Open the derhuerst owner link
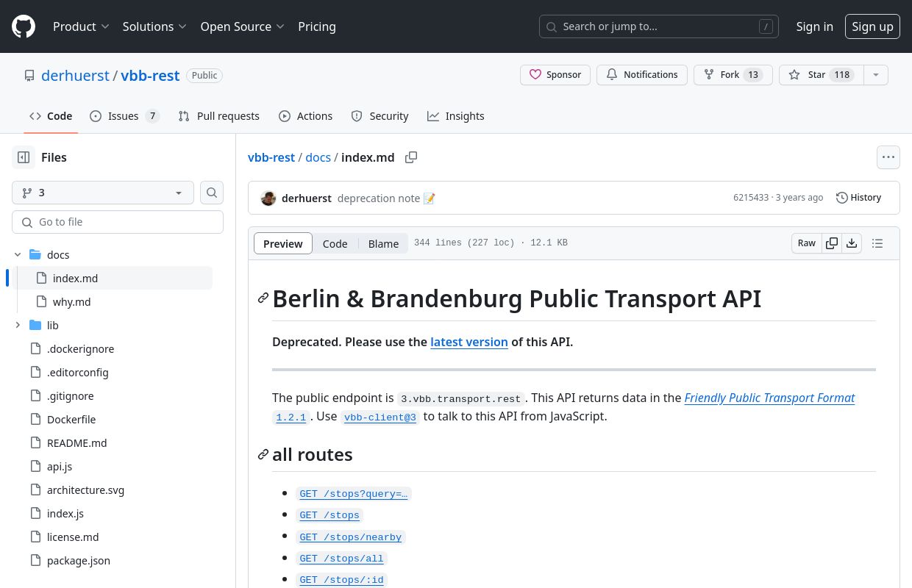The image size is (912, 588). (x=75, y=75)
